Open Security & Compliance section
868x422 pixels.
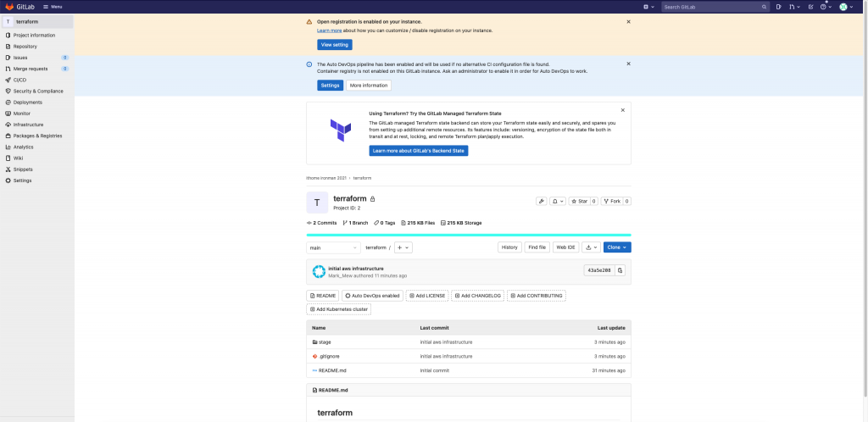click(38, 91)
